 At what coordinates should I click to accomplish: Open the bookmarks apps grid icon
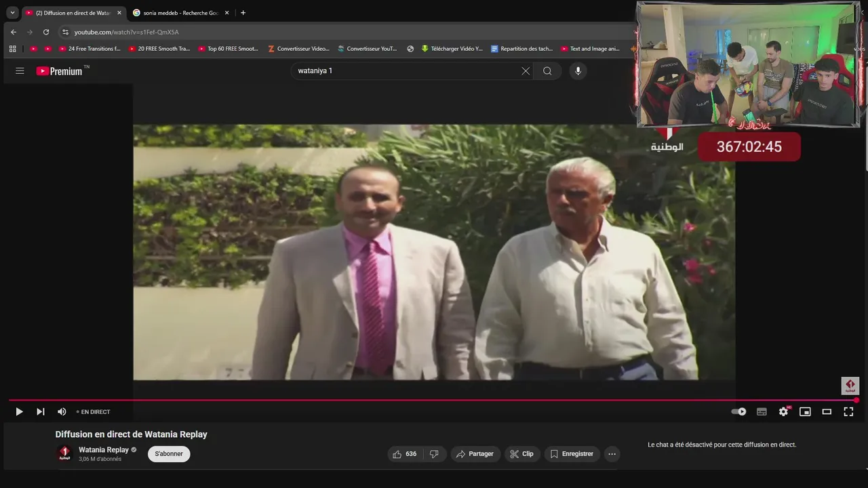(x=12, y=49)
